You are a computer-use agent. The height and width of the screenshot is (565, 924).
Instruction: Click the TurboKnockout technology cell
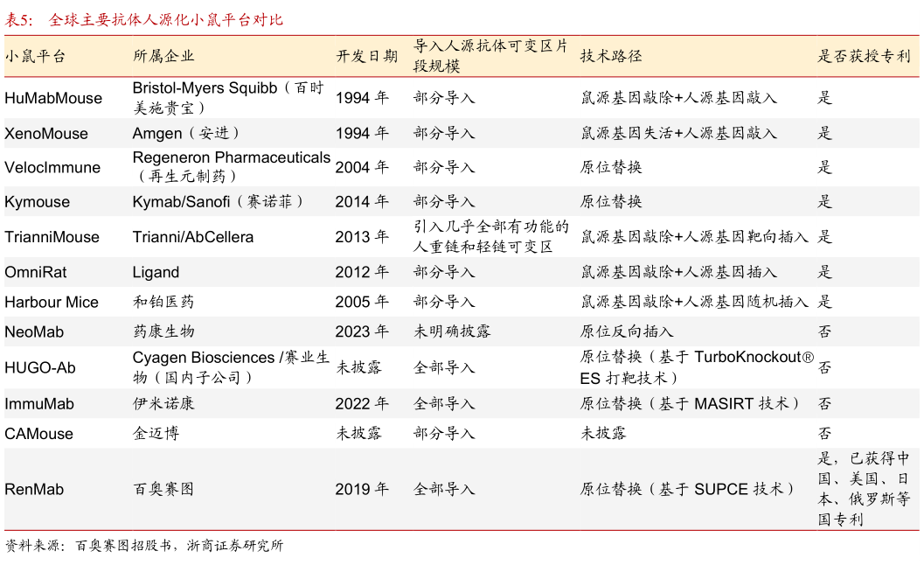pyautogui.click(x=697, y=367)
